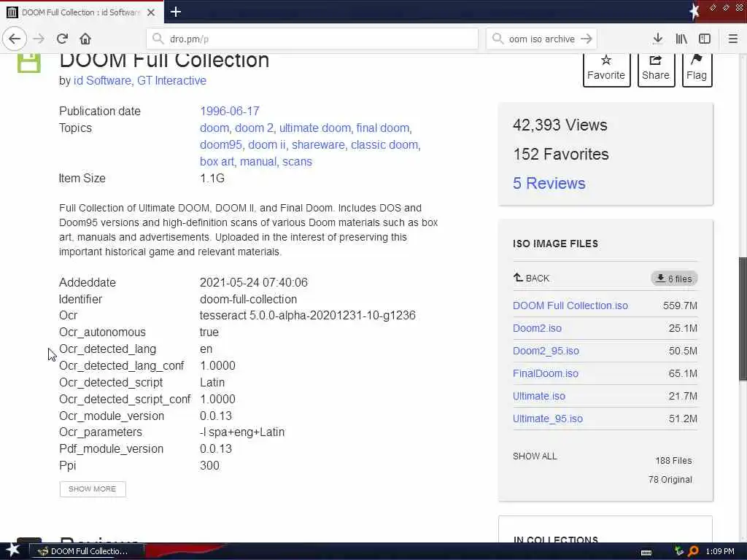This screenshot has width=747, height=560.
Task: Open the 'ultimate doom' topic link
Action: (315, 128)
